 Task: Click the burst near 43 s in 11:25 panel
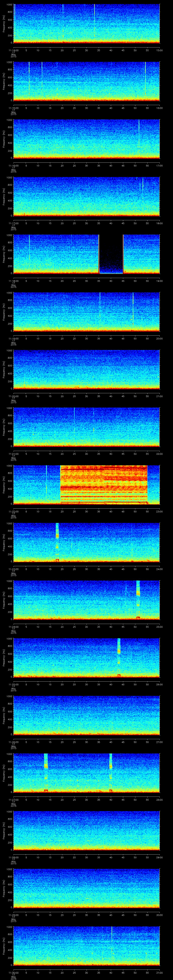pyautogui.click(x=119, y=657)
